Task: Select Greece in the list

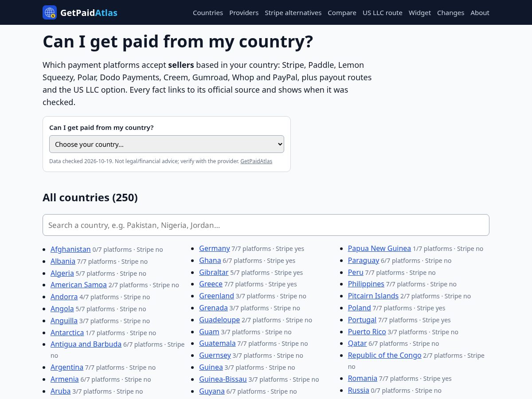Action: (211, 284)
